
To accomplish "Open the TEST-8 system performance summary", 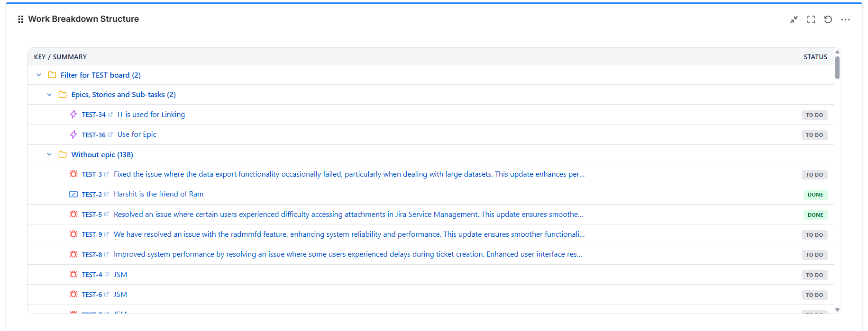I will pyautogui.click(x=348, y=254).
